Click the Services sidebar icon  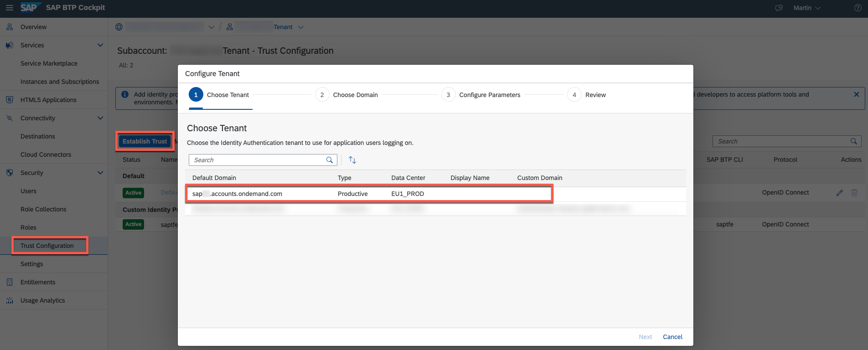coord(10,45)
